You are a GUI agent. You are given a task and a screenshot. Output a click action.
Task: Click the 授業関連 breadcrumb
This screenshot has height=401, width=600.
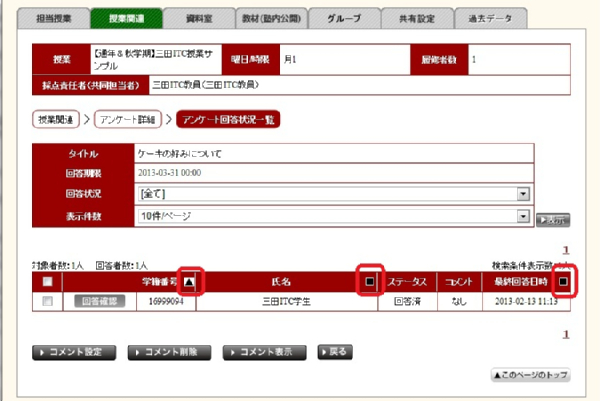(x=59, y=120)
